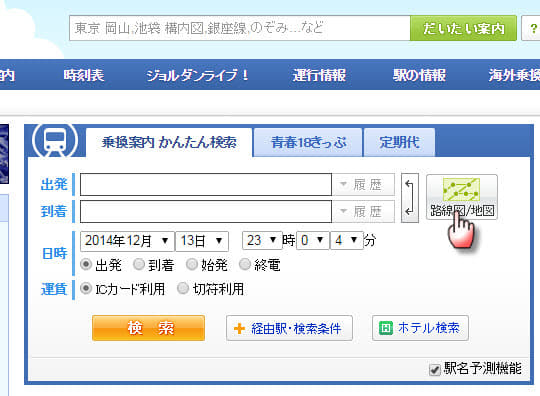The height and width of the screenshot is (396, 540).
Task: Open the 路線図/地図 route map button
Action: click(x=461, y=197)
